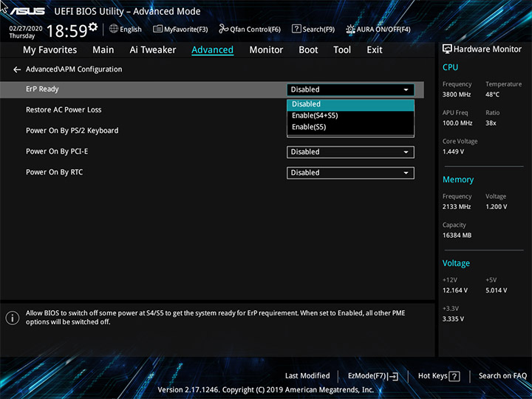Switch to My Favorites tab
The width and height of the screenshot is (532, 399).
pos(50,50)
